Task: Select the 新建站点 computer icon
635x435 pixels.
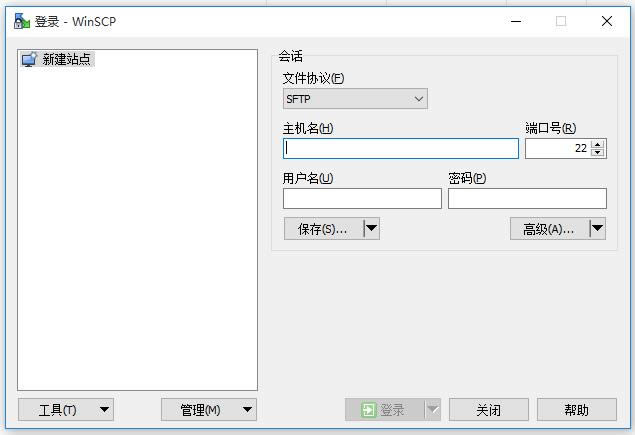Action: click(x=29, y=59)
